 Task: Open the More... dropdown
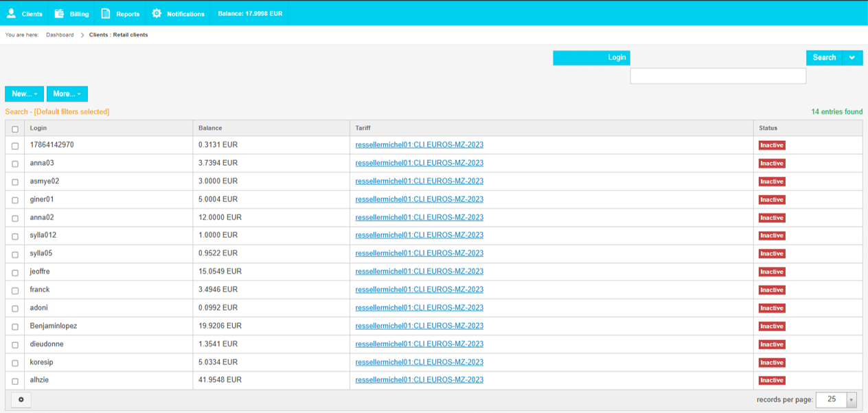tap(67, 94)
